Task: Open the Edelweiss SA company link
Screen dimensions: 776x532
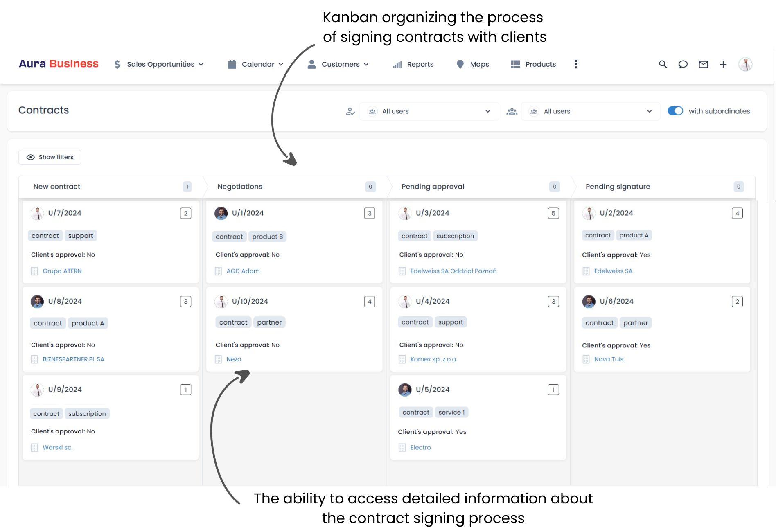Action: (x=613, y=271)
